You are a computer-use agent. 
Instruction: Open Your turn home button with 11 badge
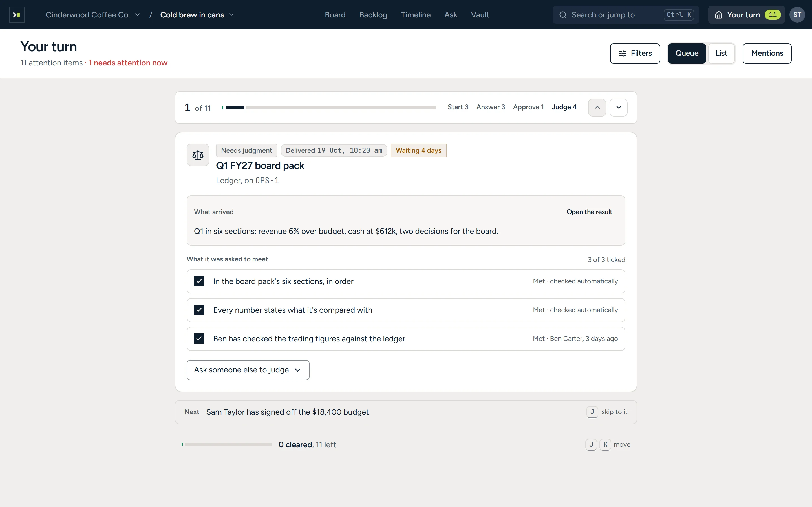point(746,15)
